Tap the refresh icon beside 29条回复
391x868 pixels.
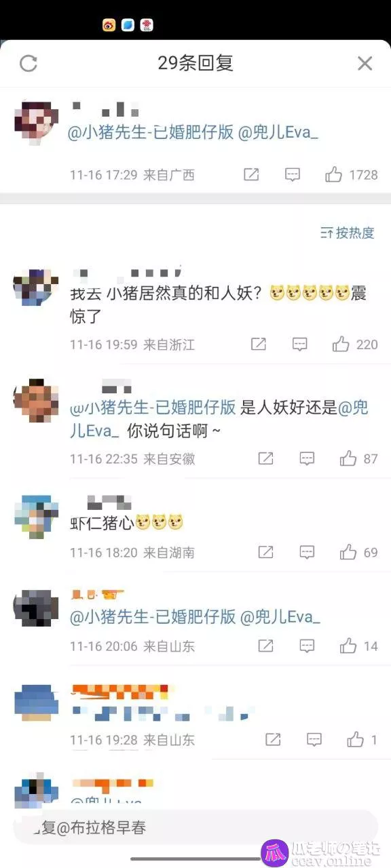29,64
